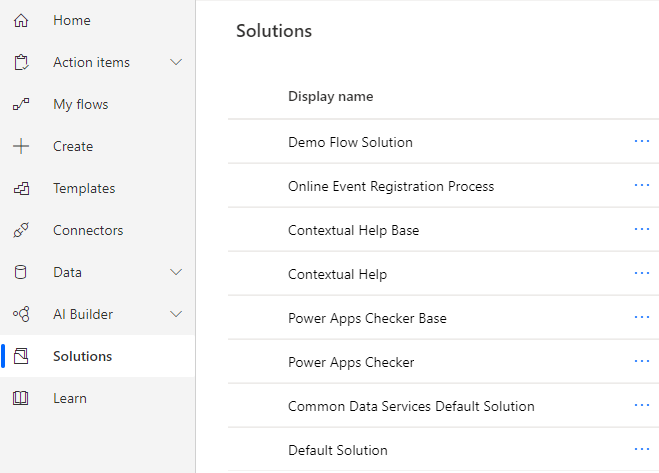The width and height of the screenshot is (659, 473).
Task: Open the Demo Flow Solution link
Action: point(350,142)
